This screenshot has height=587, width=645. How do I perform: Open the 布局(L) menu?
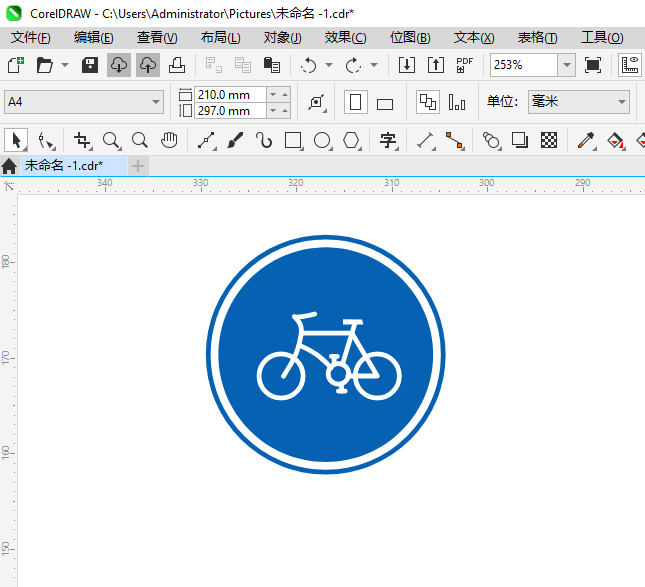220,38
